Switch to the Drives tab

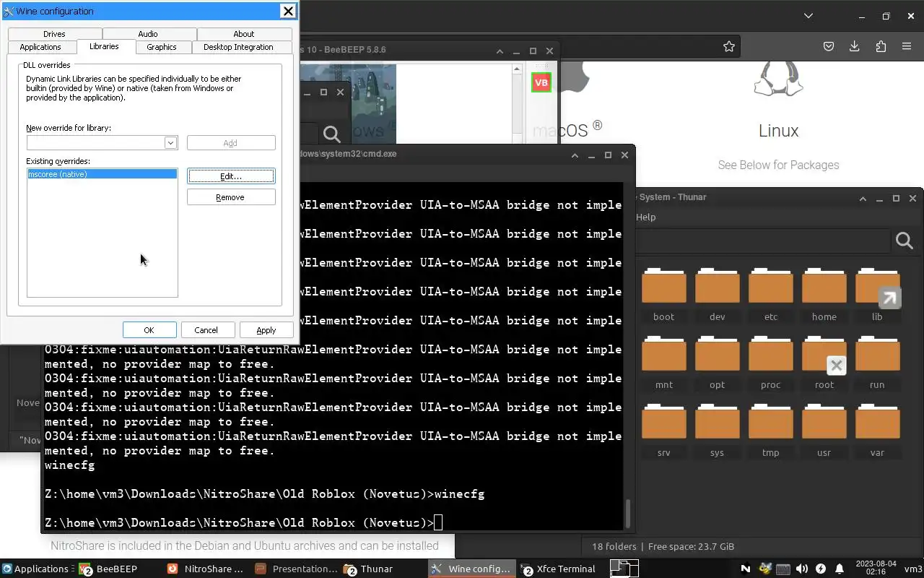pyautogui.click(x=54, y=34)
